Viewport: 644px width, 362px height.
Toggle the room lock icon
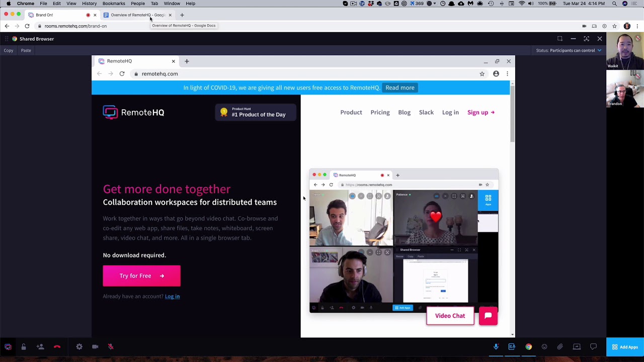coord(24,347)
